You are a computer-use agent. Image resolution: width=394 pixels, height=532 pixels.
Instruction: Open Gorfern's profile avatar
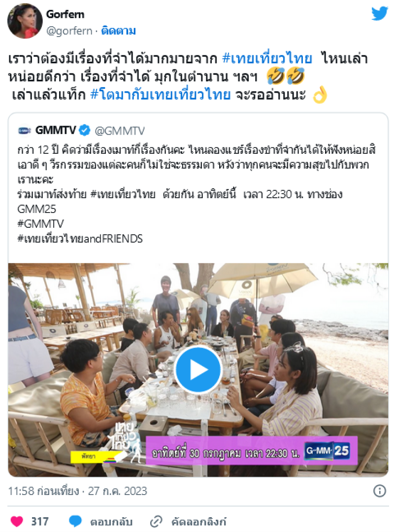coord(25,21)
